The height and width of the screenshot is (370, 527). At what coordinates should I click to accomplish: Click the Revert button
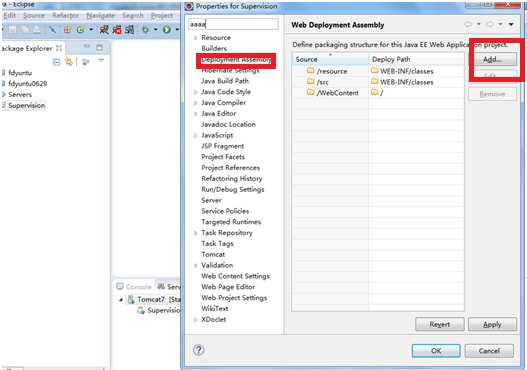(x=439, y=324)
